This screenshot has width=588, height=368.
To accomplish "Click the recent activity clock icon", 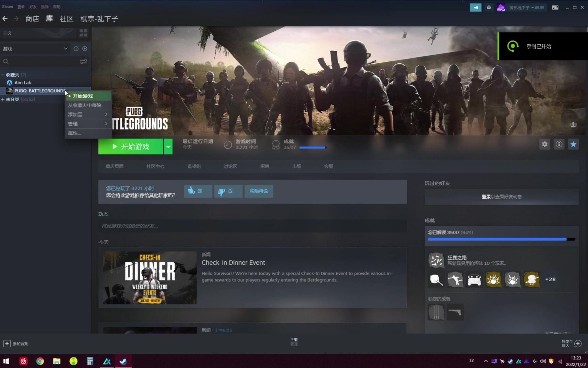I will tap(76, 49).
